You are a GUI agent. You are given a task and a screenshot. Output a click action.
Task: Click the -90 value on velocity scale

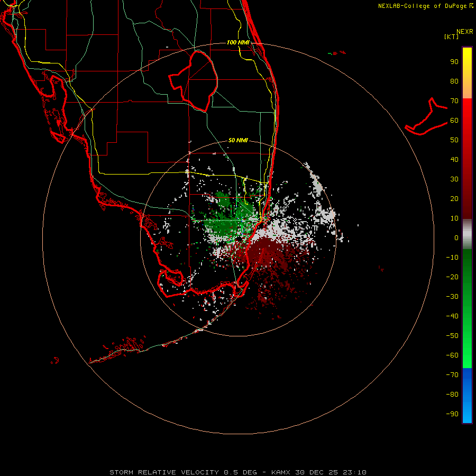452,414
